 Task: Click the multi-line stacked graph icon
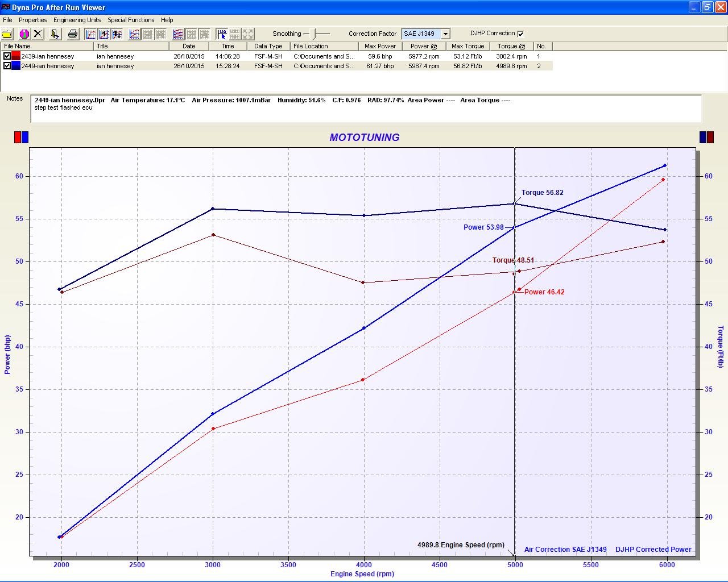click(x=178, y=34)
